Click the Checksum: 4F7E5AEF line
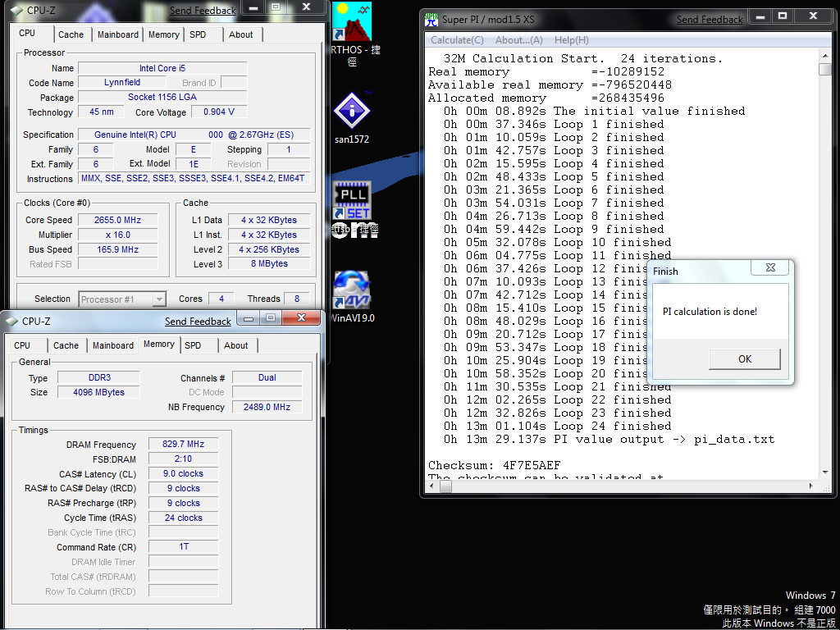Viewport: 840px width, 630px height. click(x=494, y=465)
